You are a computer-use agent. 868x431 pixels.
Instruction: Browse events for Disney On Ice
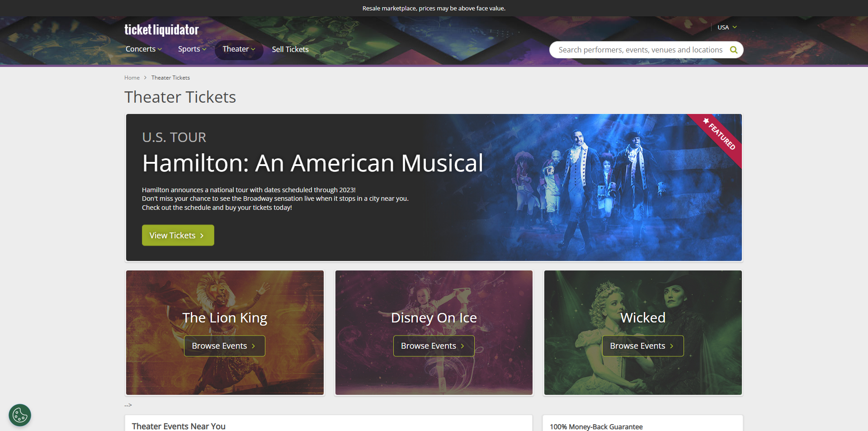pyautogui.click(x=434, y=346)
